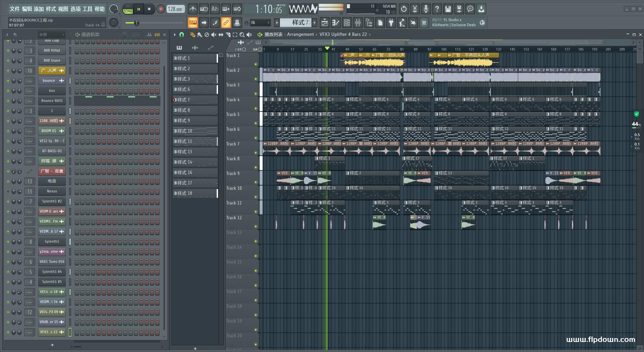Open the 视图 menu
Viewport: 644px width, 352px height.
tap(63, 9)
